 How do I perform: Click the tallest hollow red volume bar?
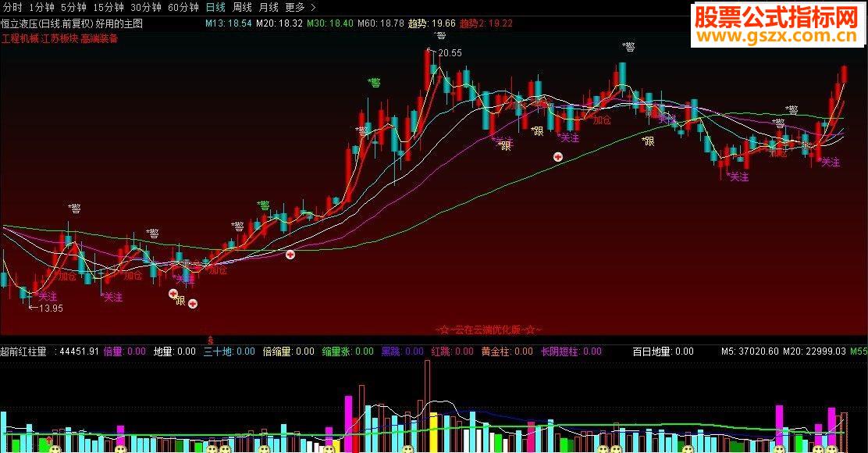point(427,406)
